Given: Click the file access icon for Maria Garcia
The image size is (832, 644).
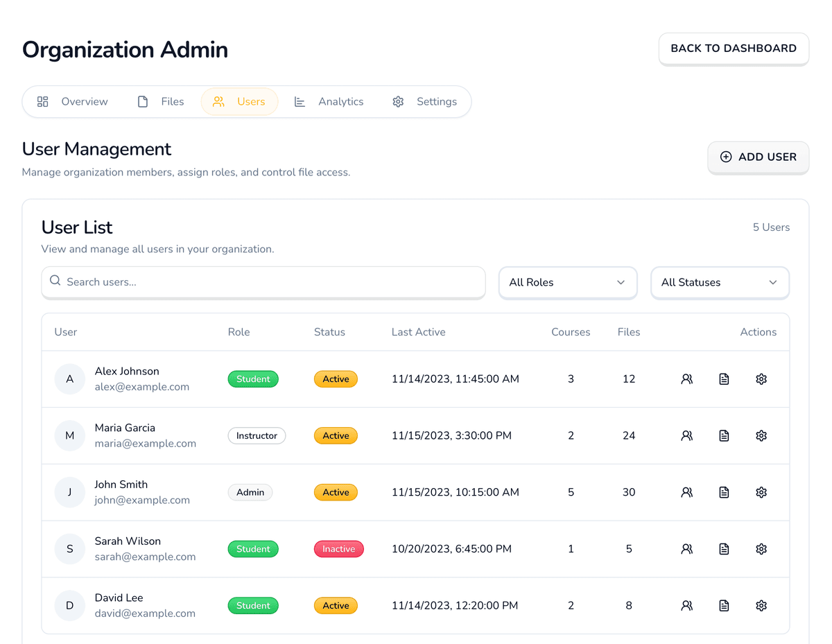Looking at the screenshot, I should point(724,435).
